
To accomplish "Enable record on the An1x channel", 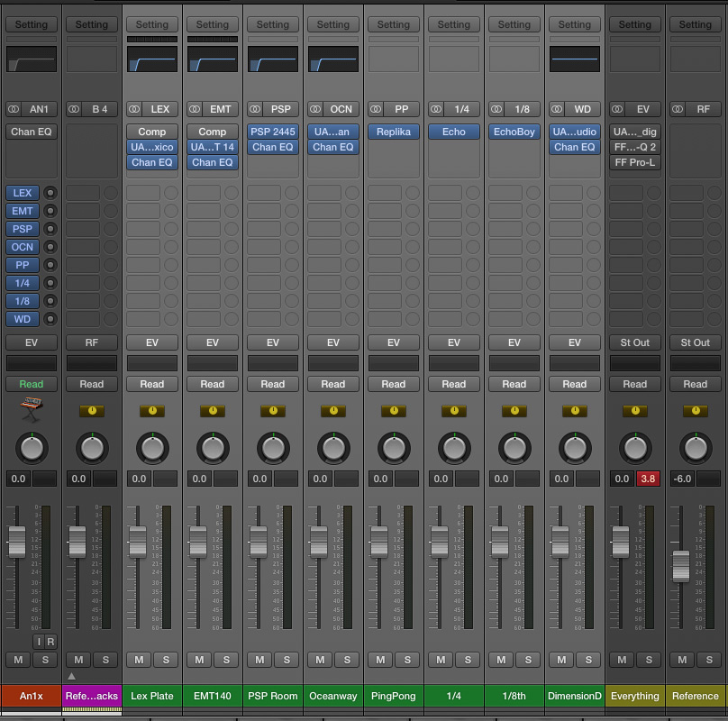I will point(50,642).
